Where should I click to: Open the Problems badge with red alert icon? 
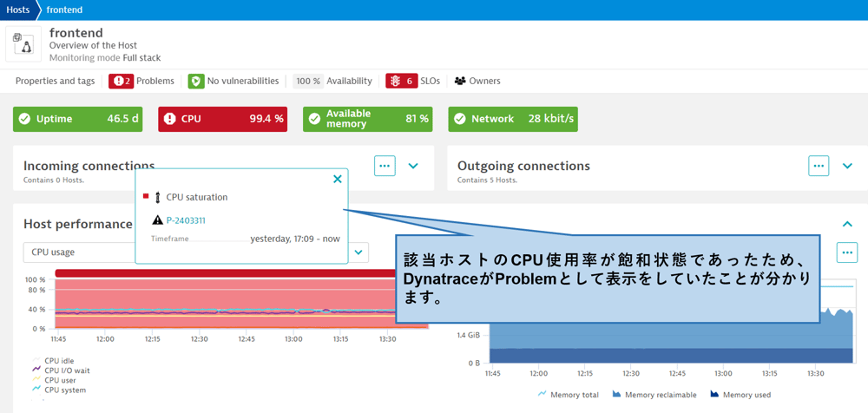click(x=121, y=81)
